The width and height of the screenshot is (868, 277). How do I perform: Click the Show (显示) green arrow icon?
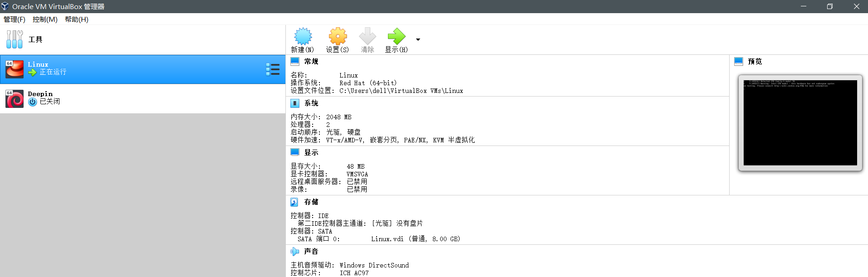click(397, 36)
